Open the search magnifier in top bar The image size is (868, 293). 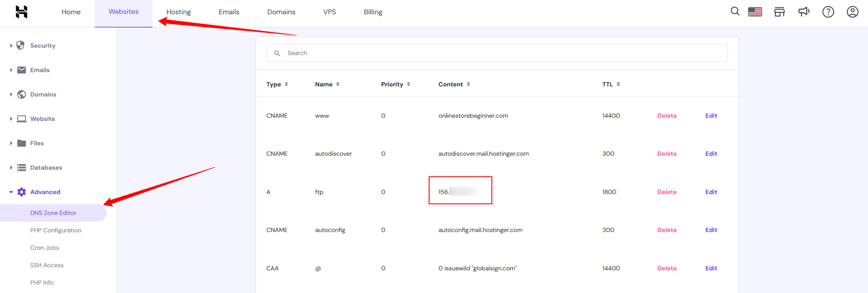point(735,11)
